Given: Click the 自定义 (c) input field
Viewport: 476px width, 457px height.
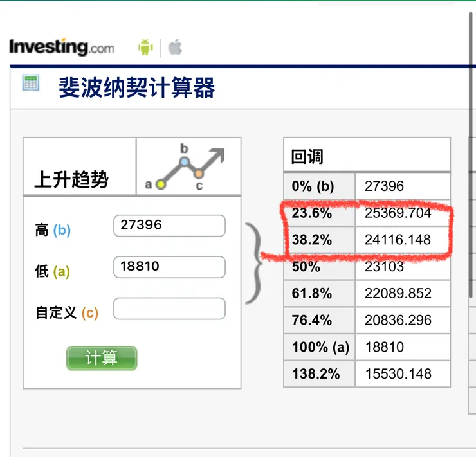Looking at the screenshot, I should point(169,309).
